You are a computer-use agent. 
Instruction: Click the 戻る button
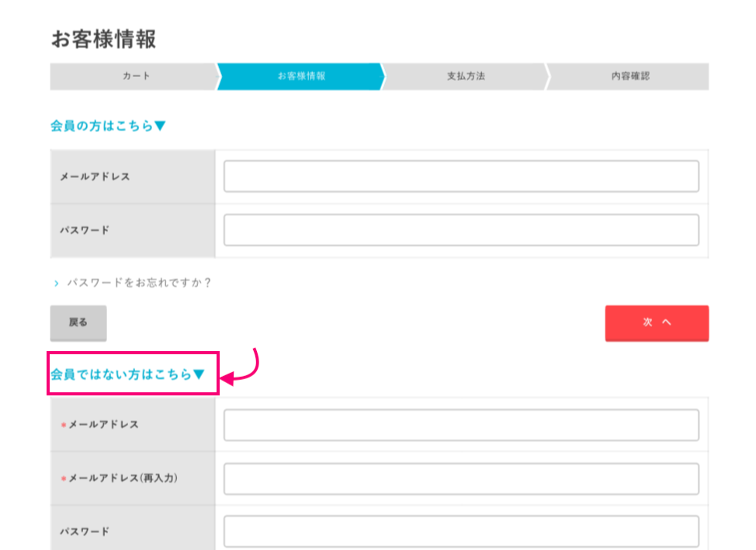[78, 322]
